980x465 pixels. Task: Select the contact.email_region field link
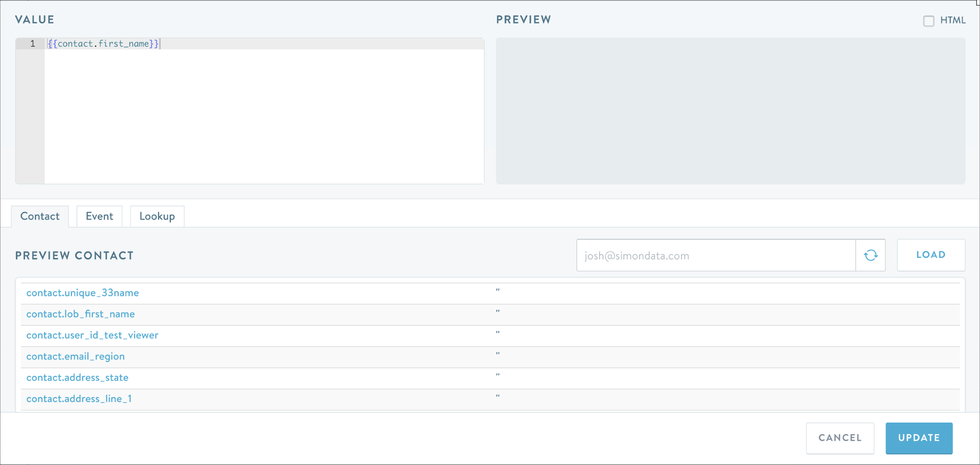(75, 357)
